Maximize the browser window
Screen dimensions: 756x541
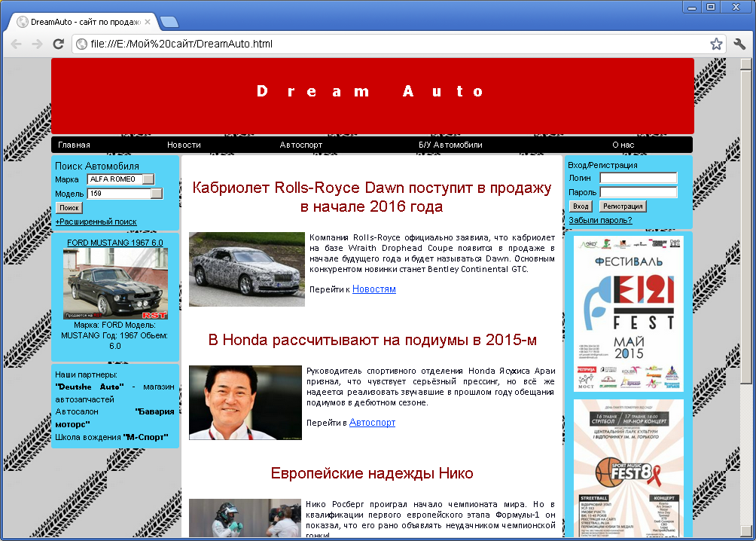[711, 7]
